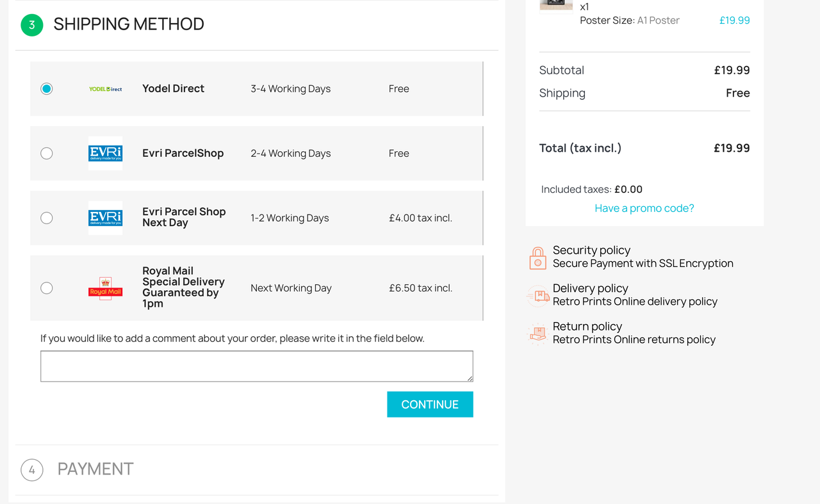This screenshot has width=820, height=504.
Task: Click the step 3 green circle
Action: pyautogui.click(x=32, y=25)
